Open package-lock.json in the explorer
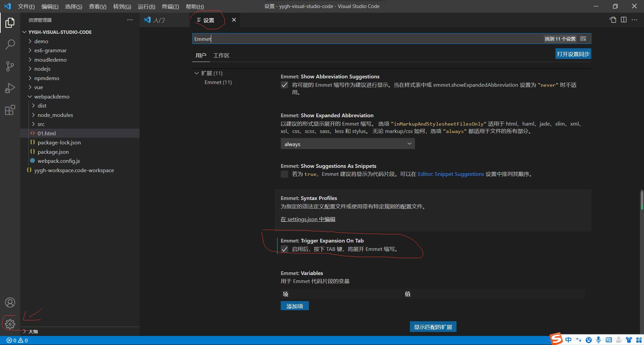Screen dimensions: 644x345 click(80, 142)
